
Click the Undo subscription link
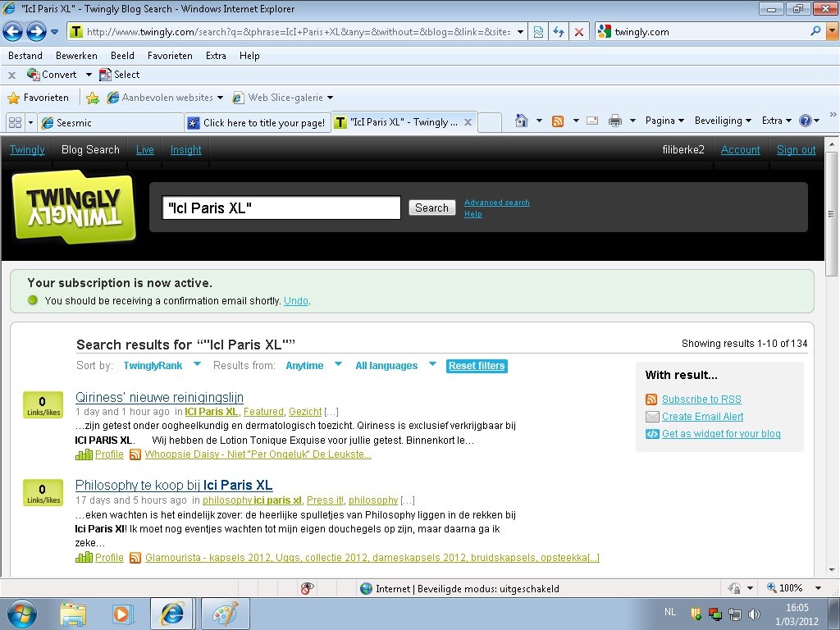tap(295, 301)
